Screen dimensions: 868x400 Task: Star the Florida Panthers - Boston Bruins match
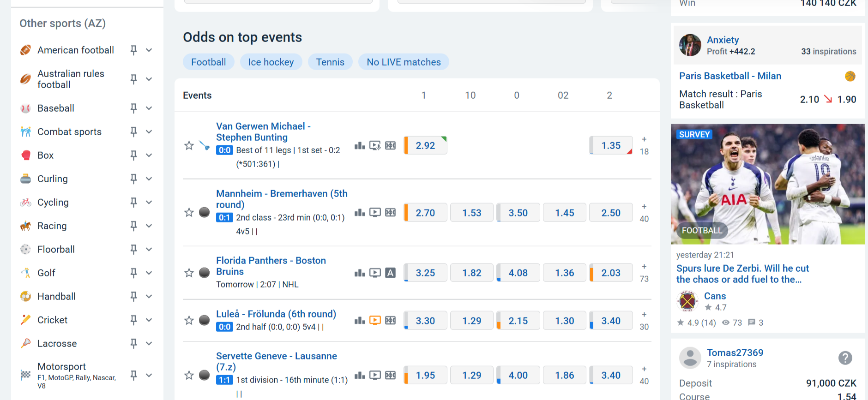click(x=188, y=273)
